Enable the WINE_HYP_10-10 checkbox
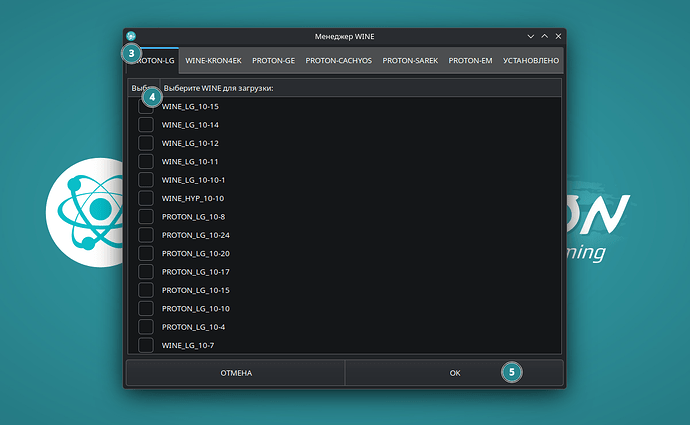Viewport: 690px width, 425px height. tap(146, 198)
